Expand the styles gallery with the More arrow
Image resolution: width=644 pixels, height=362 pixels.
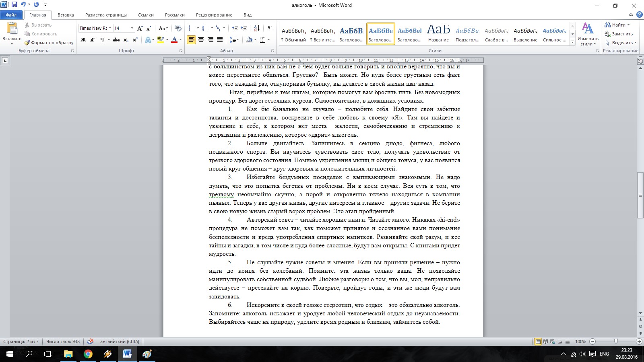pyautogui.click(x=573, y=42)
